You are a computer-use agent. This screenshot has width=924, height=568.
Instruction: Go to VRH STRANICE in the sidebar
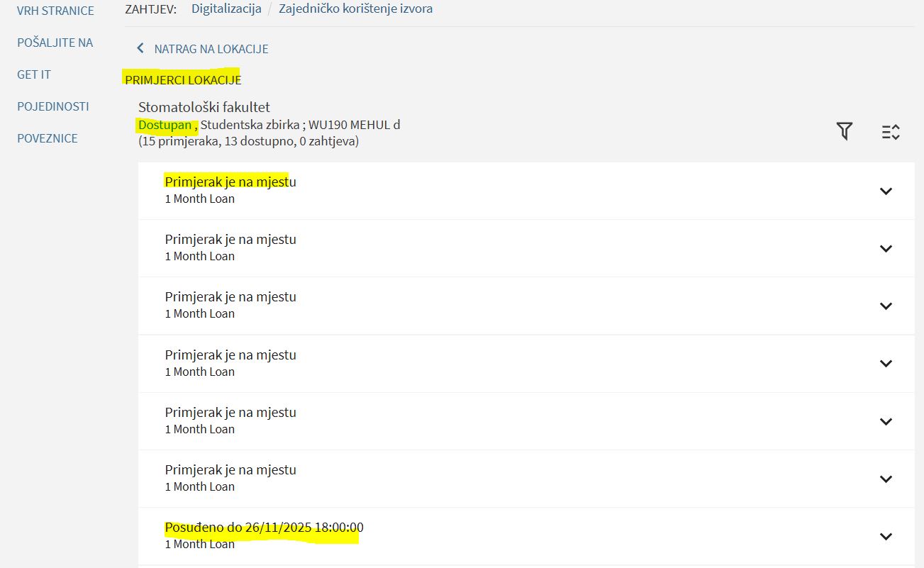55,11
